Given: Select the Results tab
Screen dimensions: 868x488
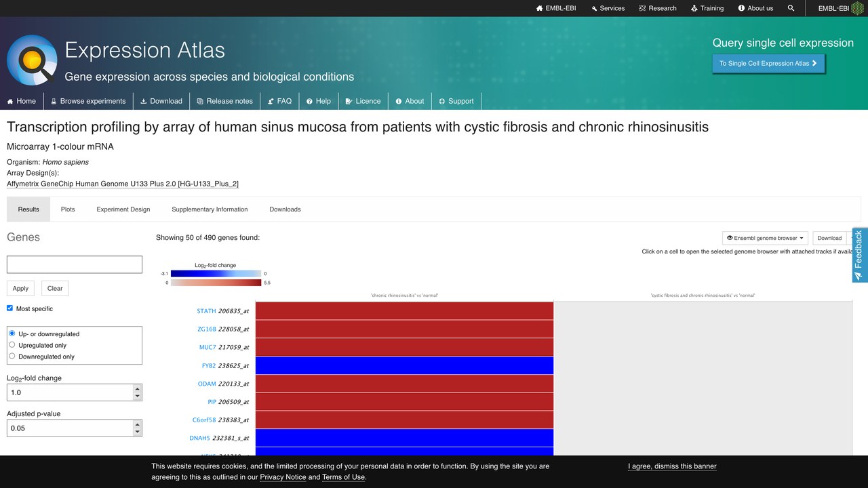Looking at the screenshot, I should pyautogui.click(x=28, y=209).
